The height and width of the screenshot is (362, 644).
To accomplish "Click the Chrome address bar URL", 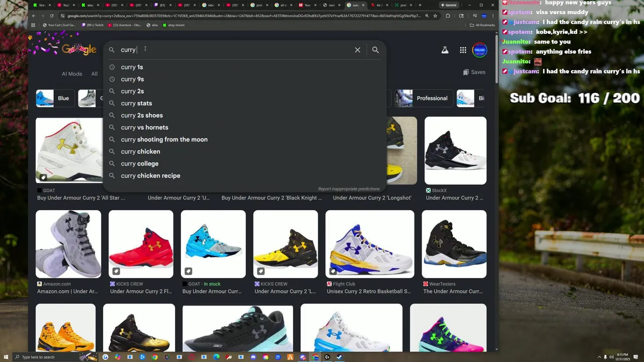I will coord(244,16).
